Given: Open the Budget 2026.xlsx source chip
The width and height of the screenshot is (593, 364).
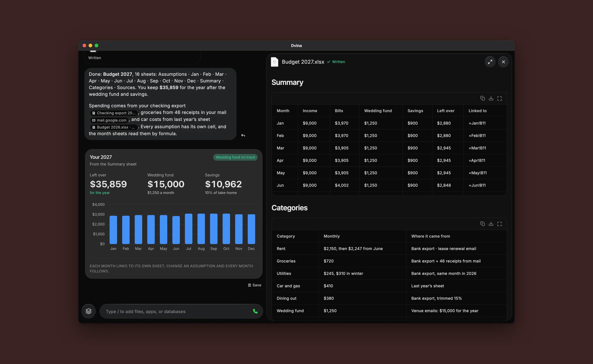Looking at the screenshot, I should (114, 127).
